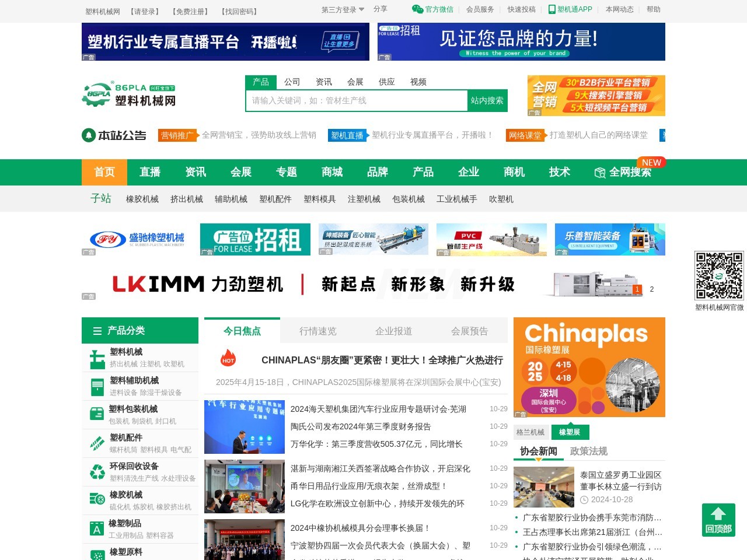Screen dimensions: 747x560
Task: Click the official WeChat icon
Action: (417, 9)
